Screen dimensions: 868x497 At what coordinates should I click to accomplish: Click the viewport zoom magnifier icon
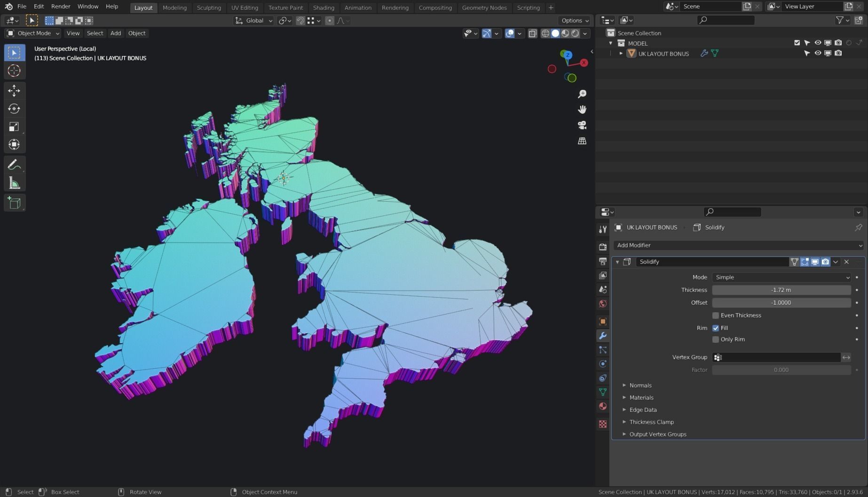[582, 94]
